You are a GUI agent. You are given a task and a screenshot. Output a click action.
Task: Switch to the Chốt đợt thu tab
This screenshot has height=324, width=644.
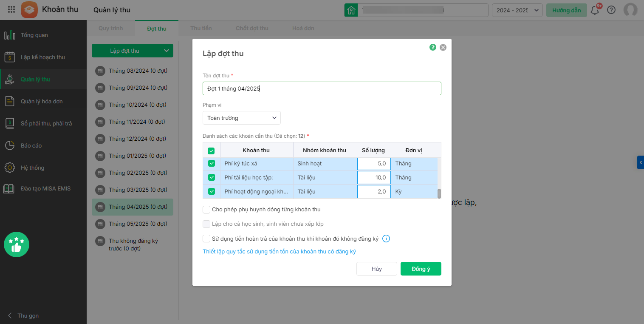[x=252, y=28]
